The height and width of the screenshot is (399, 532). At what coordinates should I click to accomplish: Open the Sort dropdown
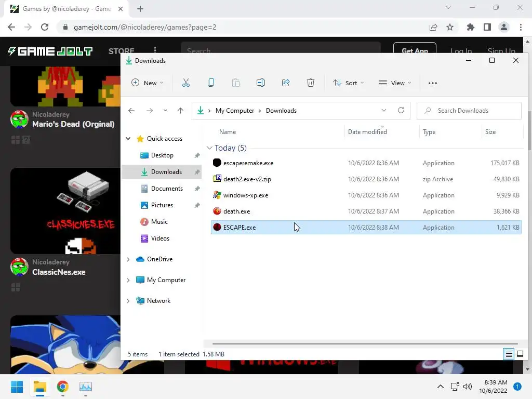click(x=348, y=83)
